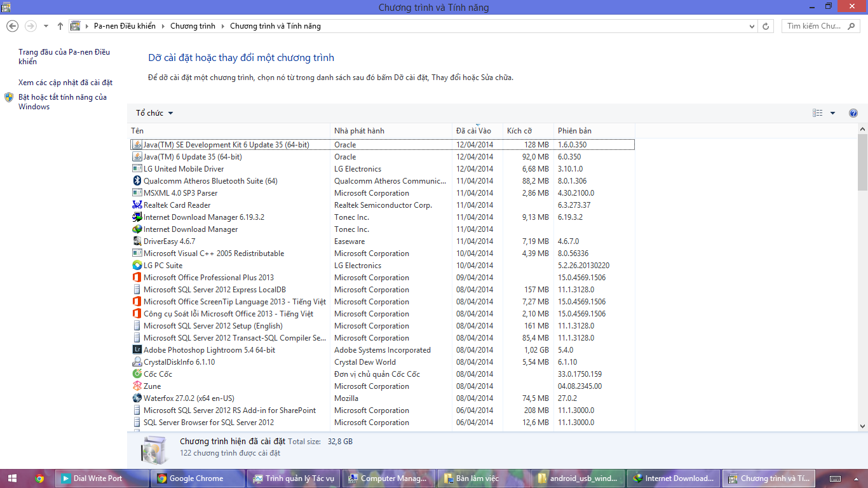Click Crystal Dew World publisher cell

point(365,362)
